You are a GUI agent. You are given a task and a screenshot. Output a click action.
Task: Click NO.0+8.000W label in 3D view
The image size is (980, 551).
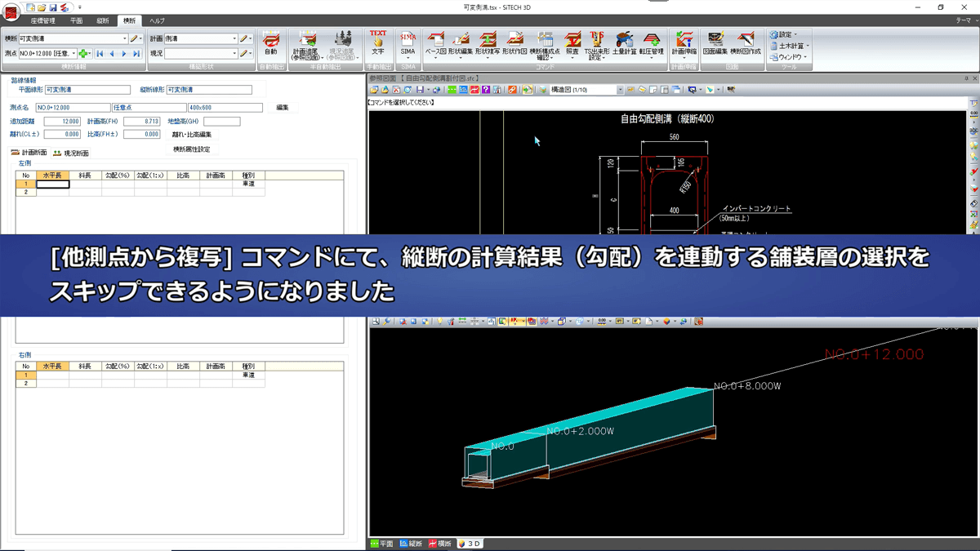coord(747,386)
